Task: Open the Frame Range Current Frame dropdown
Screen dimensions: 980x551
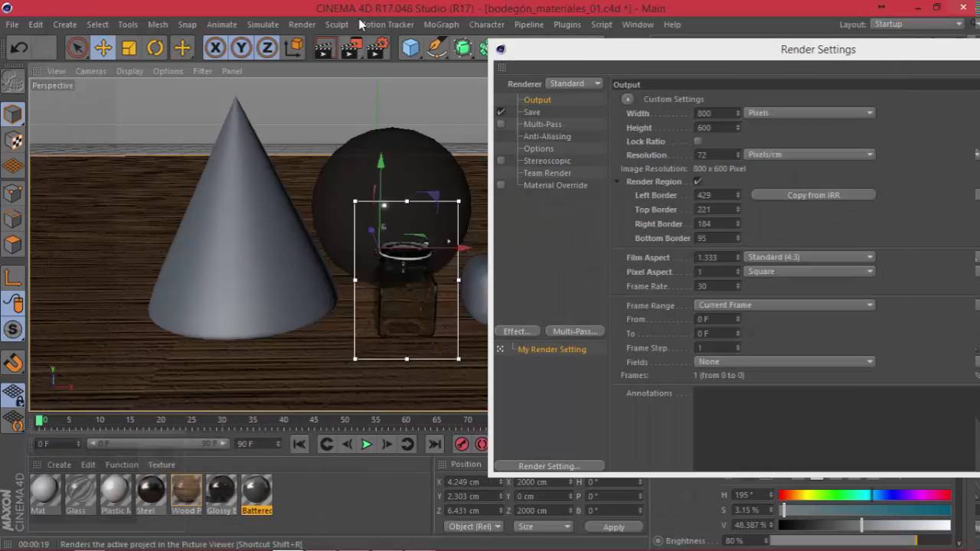Action: pos(785,305)
